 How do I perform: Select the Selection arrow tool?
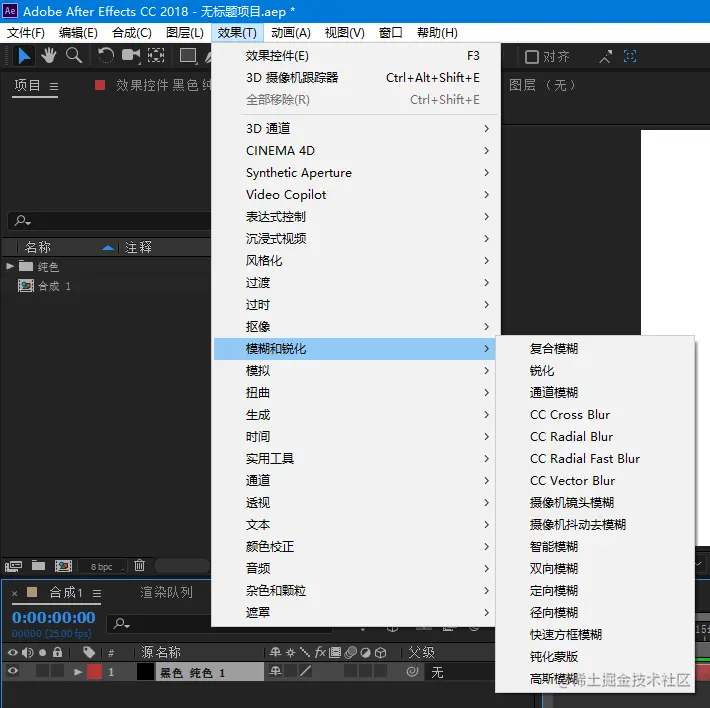point(24,56)
